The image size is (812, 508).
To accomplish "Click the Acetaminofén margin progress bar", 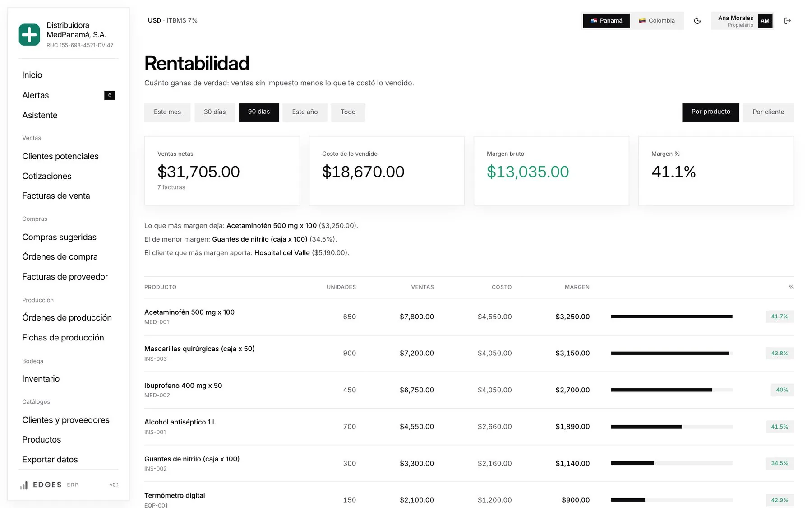I will (x=672, y=317).
